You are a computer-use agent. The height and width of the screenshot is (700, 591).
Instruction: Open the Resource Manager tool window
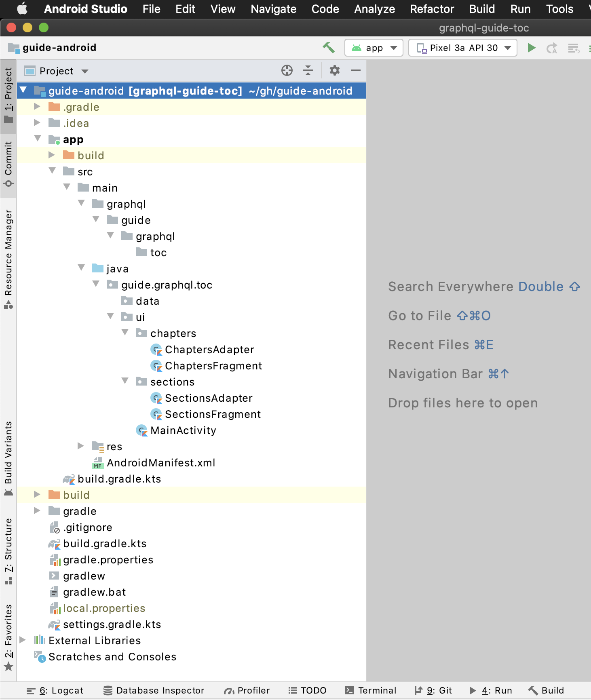click(x=8, y=259)
